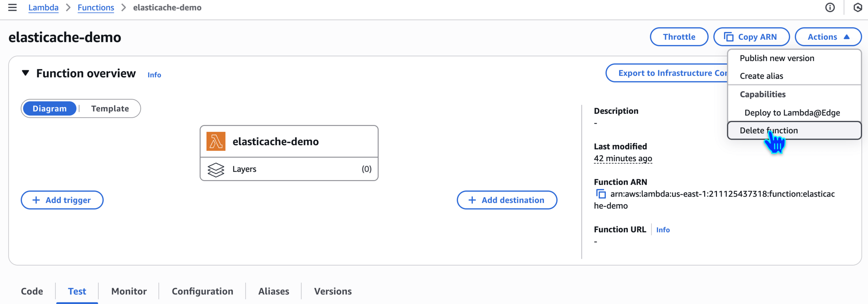Click the Last modified 42 minutes ago timestamp
The height and width of the screenshot is (304, 868).
point(623,158)
